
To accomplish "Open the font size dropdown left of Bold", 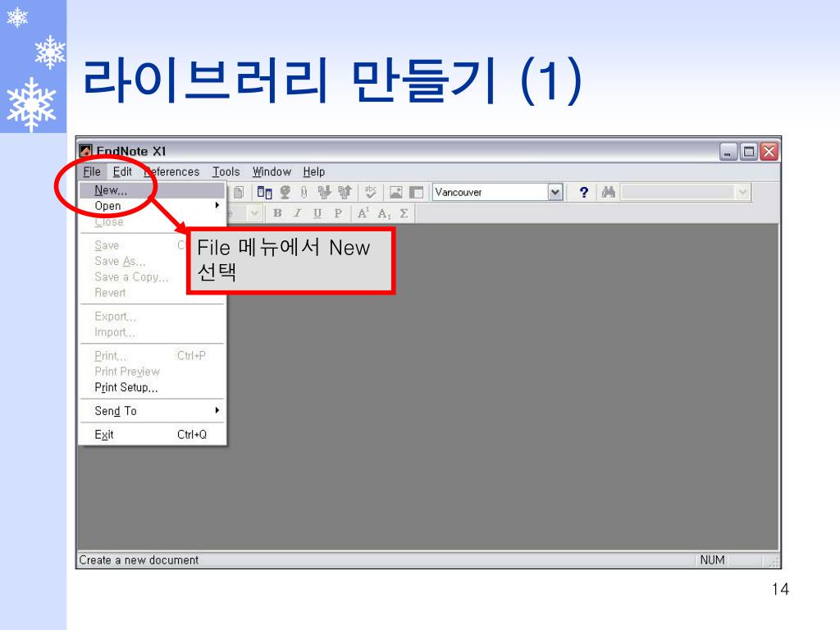I will point(254,213).
